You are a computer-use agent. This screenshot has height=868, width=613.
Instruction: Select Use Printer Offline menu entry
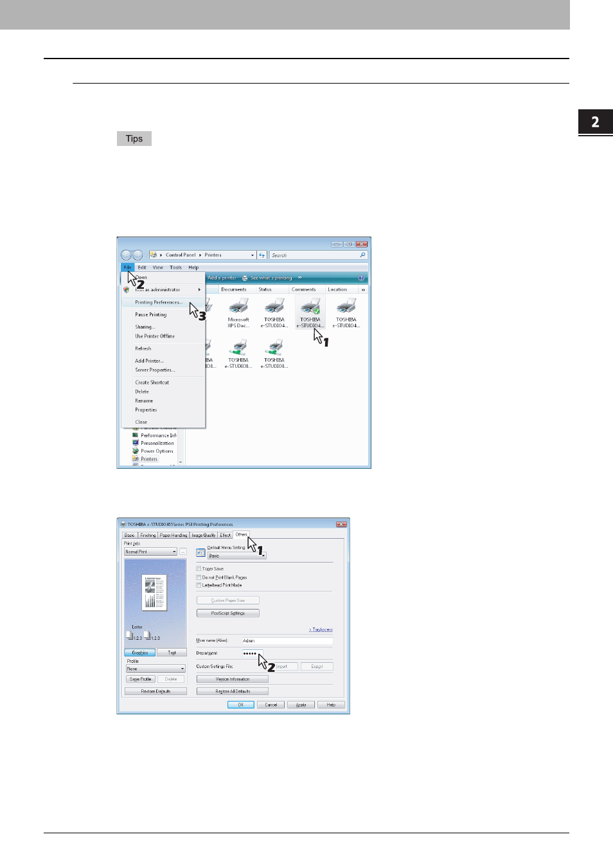[155, 336]
